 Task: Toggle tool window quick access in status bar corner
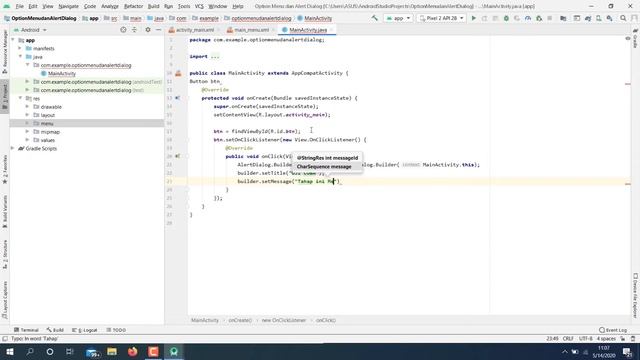coord(5,338)
